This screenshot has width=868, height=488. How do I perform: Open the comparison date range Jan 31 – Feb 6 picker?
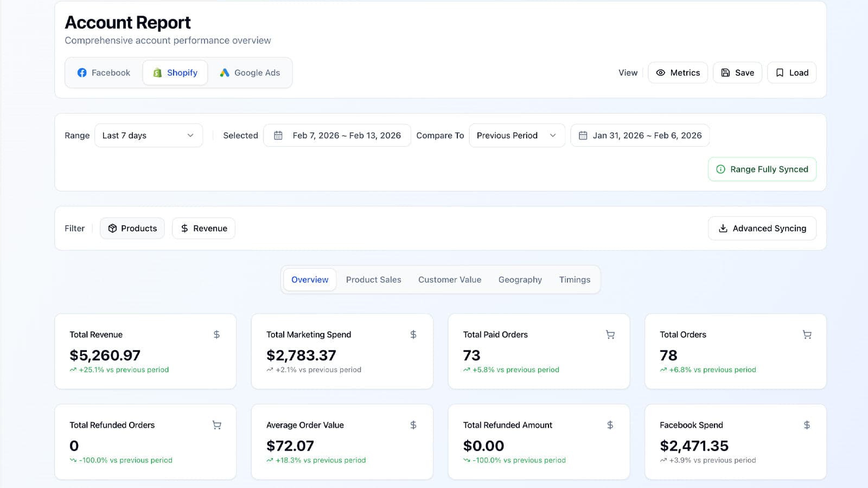[x=640, y=136]
